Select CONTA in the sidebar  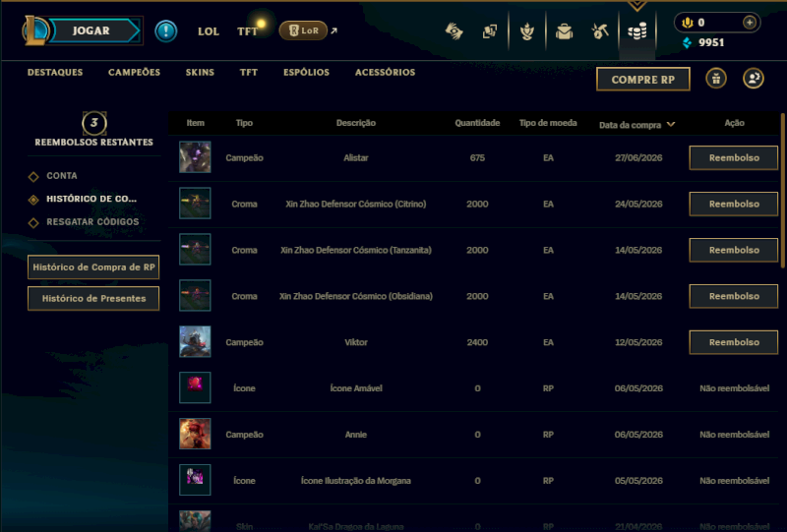[62, 176]
